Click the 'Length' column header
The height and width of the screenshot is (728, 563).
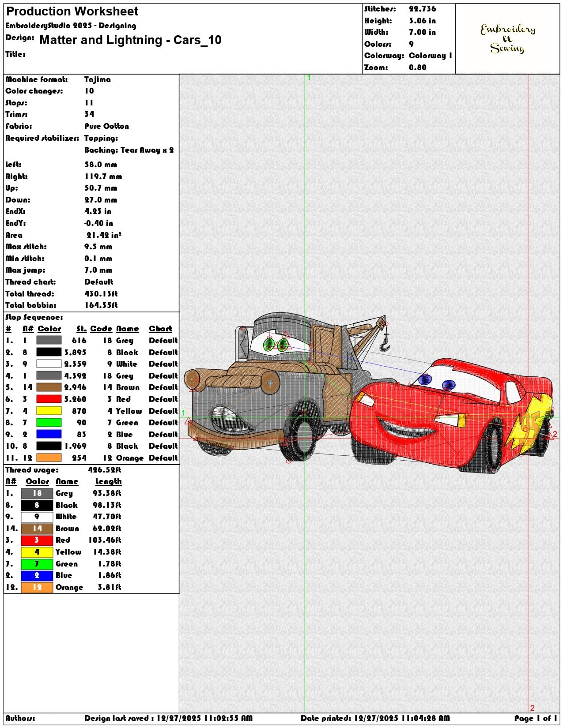108,481
